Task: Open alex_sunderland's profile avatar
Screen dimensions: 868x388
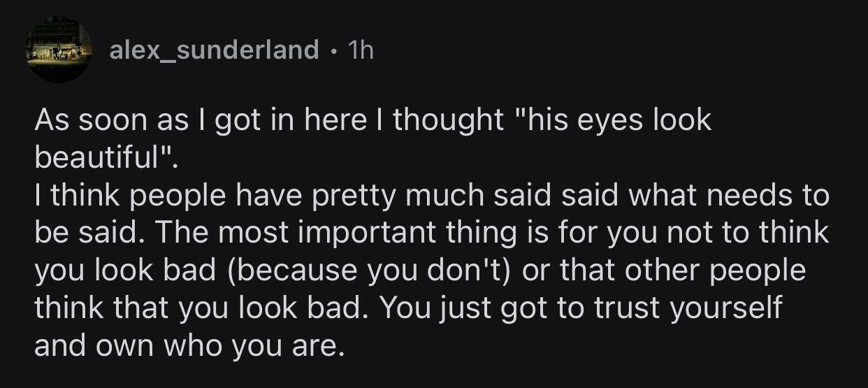Action: coord(61,50)
